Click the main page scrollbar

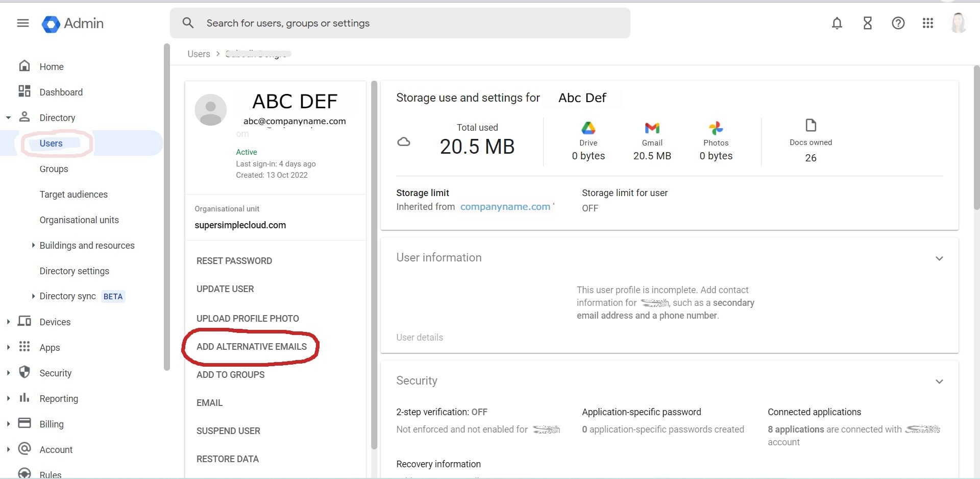pos(976,137)
